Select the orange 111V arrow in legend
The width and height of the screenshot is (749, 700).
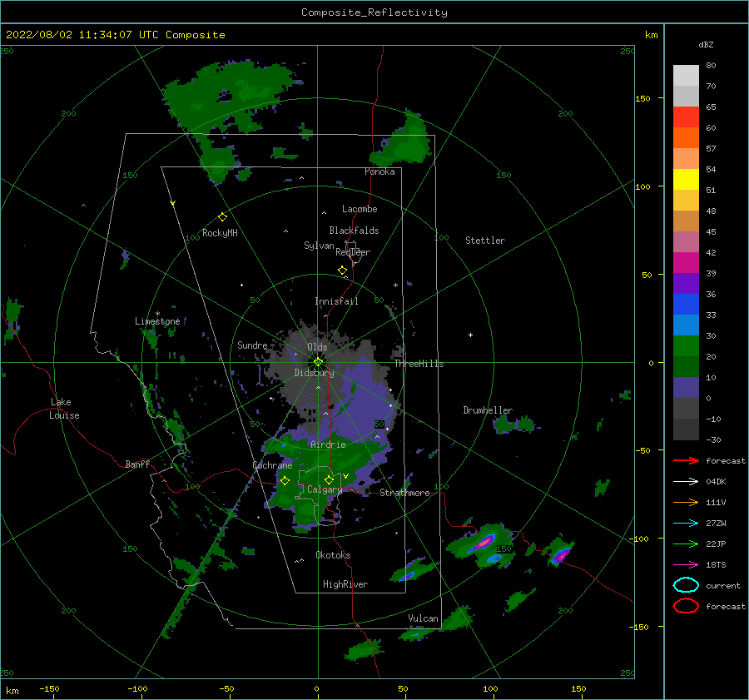click(x=686, y=502)
